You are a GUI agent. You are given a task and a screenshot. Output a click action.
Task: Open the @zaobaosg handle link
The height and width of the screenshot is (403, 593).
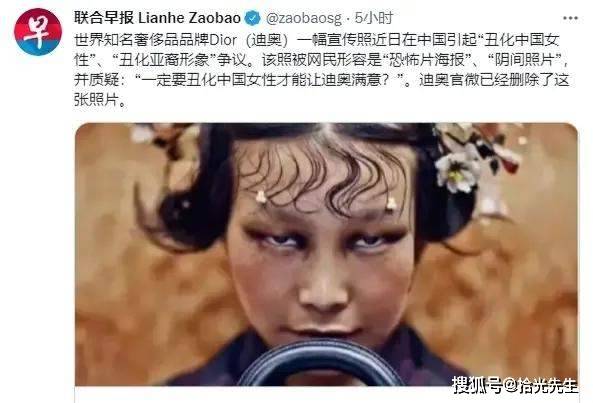304,18
